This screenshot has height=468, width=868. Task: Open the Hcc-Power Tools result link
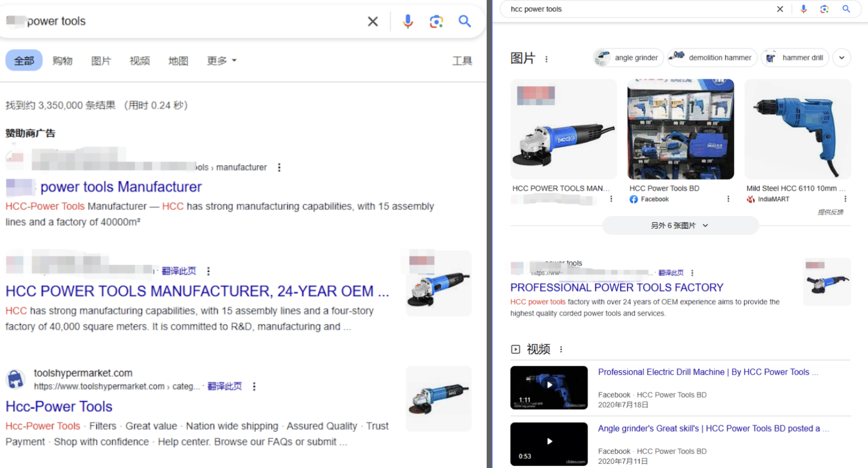coord(59,407)
